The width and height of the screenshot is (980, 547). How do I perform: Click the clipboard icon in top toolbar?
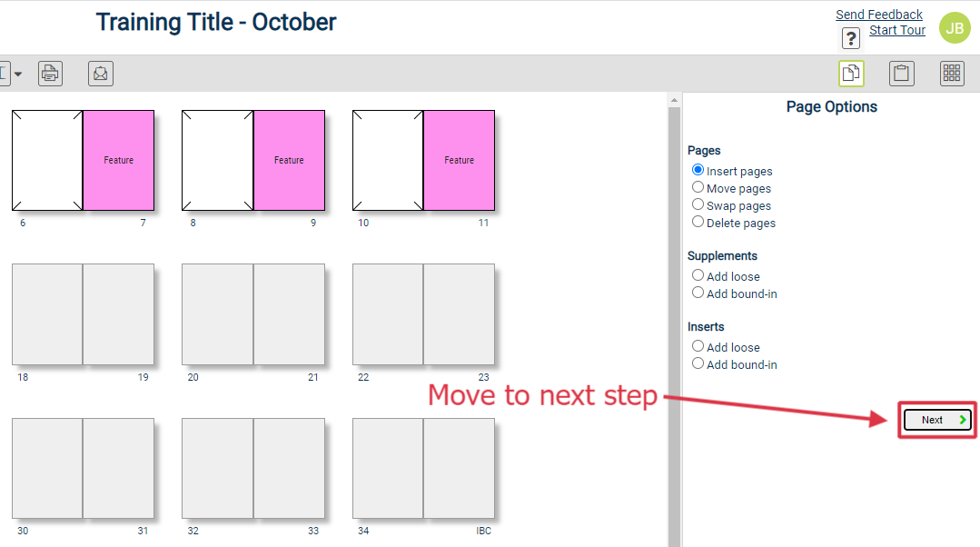pos(901,74)
